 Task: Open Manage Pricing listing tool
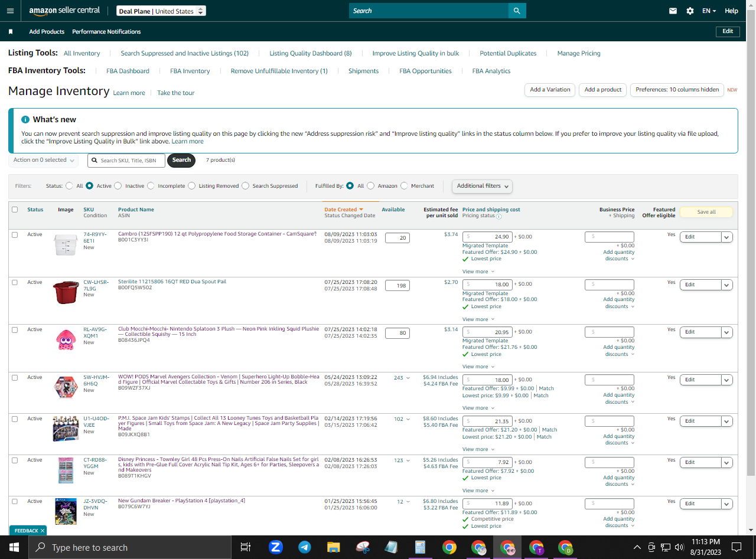point(579,53)
